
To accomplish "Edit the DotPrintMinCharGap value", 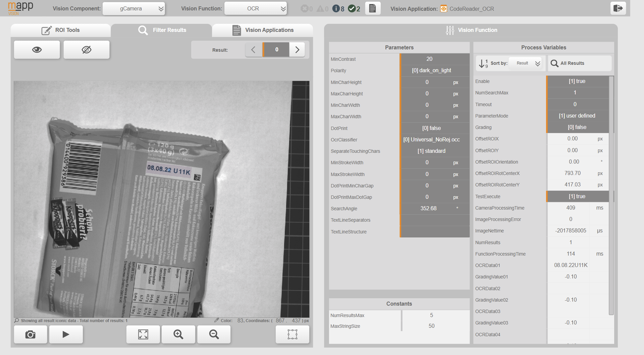I will [x=435, y=186].
